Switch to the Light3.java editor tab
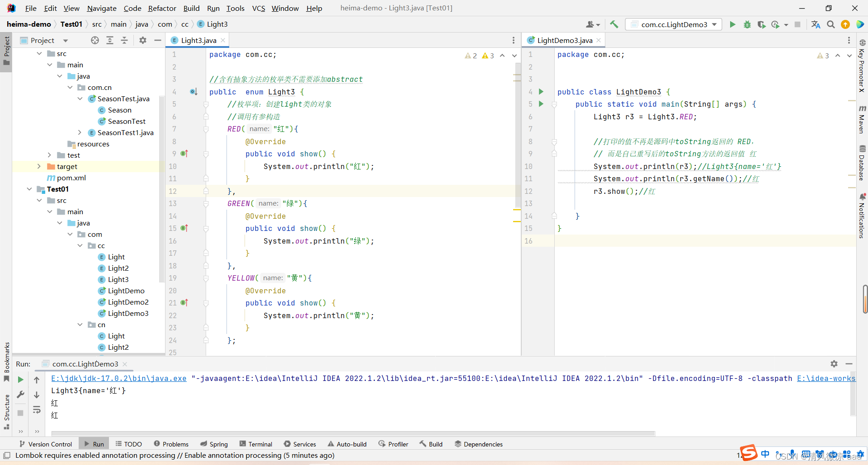The height and width of the screenshot is (465, 868). [198, 40]
